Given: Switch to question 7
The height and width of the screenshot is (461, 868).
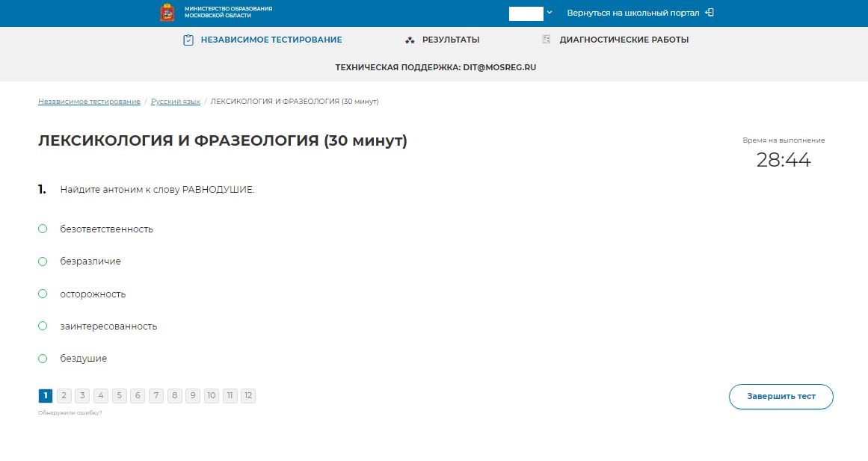Looking at the screenshot, I should [156, 396].
